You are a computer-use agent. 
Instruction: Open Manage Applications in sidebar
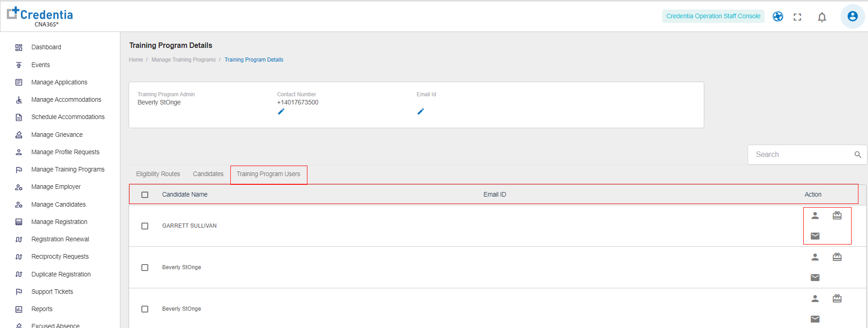[59, 82]
